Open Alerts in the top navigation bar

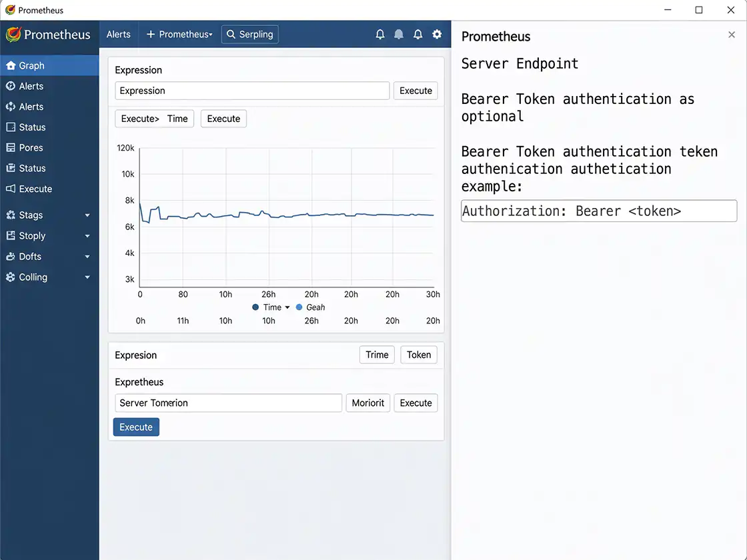tap(119, 34)
